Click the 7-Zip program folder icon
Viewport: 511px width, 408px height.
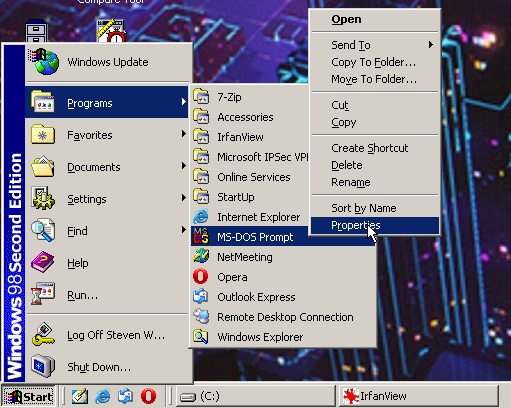coord(201,96)
